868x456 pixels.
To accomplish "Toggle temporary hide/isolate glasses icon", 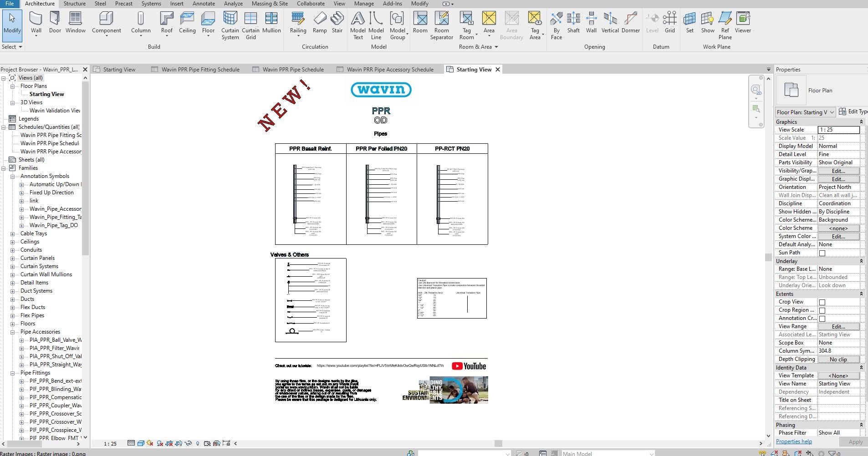I will (188, 443).
